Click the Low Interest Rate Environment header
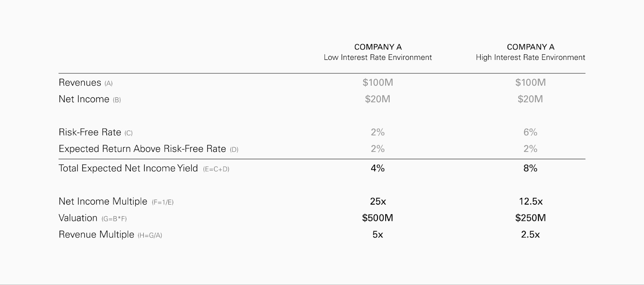 click(378, 57)
